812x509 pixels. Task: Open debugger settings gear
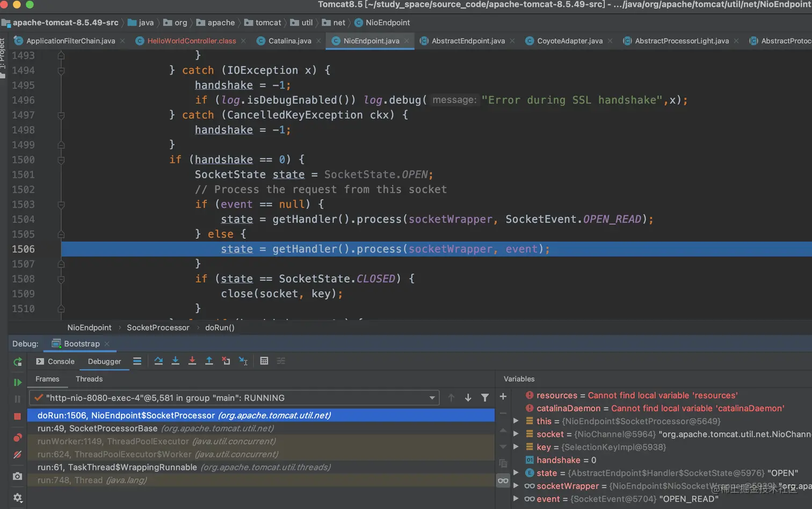18,498
